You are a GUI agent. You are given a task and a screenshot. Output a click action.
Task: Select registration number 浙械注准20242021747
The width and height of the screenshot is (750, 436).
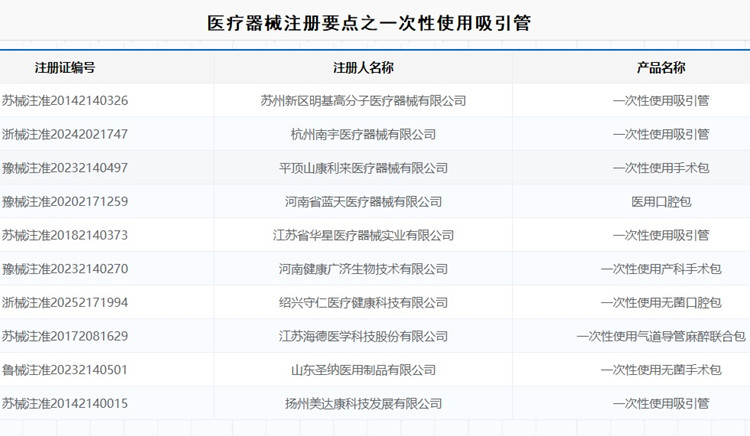[x=65, y=134]
